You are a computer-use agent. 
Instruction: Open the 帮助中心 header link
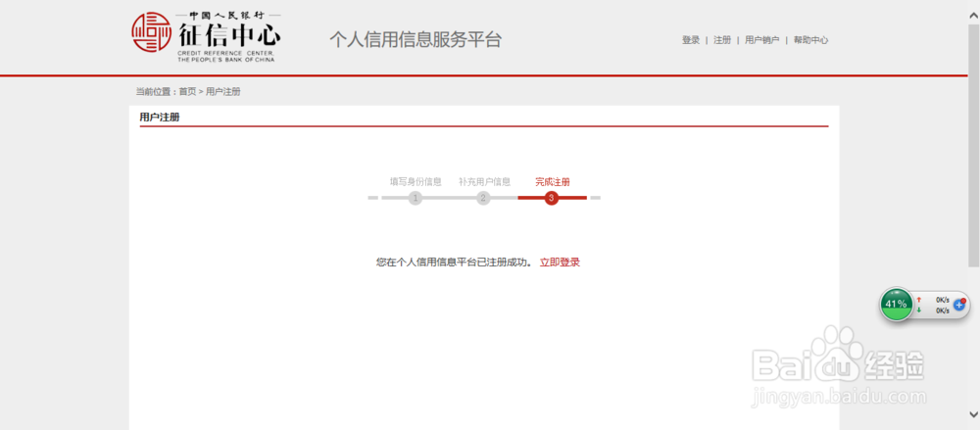(x=810, y=40)
